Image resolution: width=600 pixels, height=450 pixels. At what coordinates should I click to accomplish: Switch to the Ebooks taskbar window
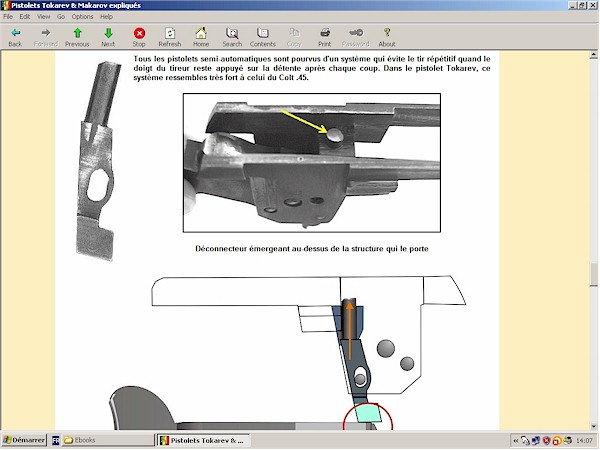coord(108,440)
